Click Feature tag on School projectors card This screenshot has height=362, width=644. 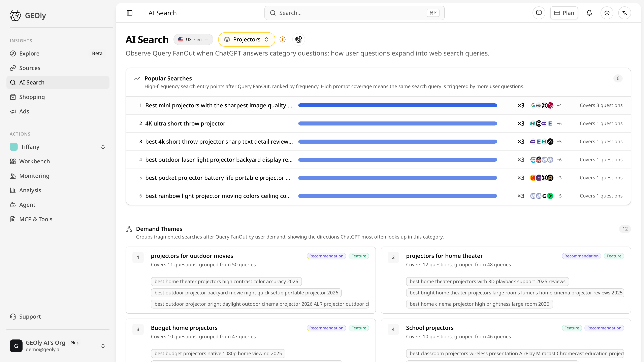point(572,328)
